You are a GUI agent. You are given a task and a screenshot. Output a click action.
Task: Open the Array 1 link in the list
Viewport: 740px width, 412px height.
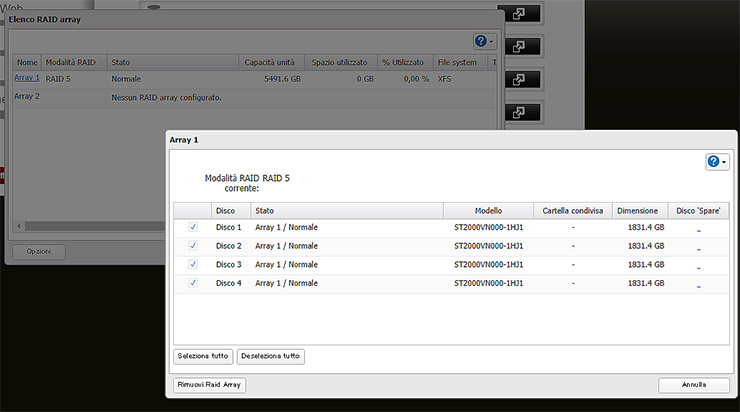pos(26,78)
